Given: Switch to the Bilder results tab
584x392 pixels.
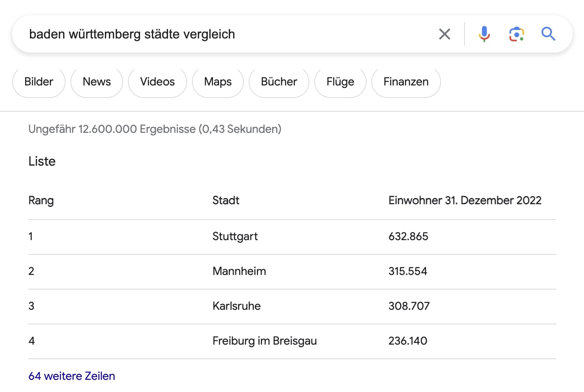Looking at the screenshot, I should click(x=38, y=82).
